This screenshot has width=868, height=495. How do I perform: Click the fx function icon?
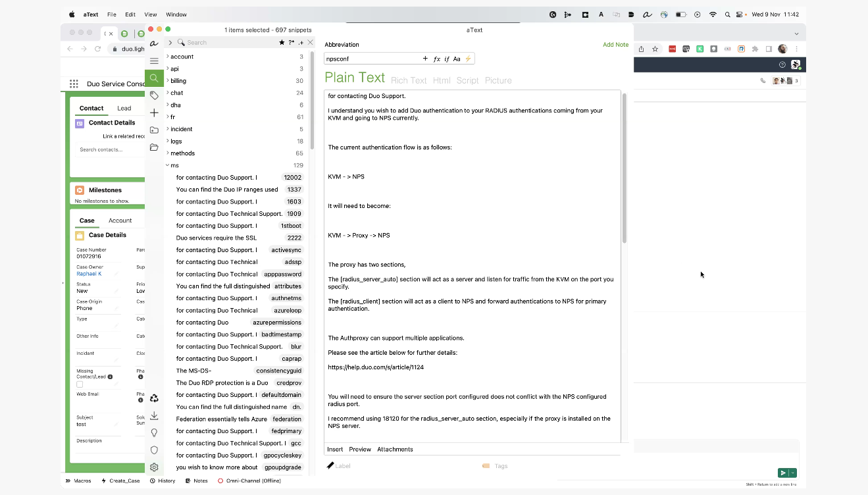pos(436,59)
